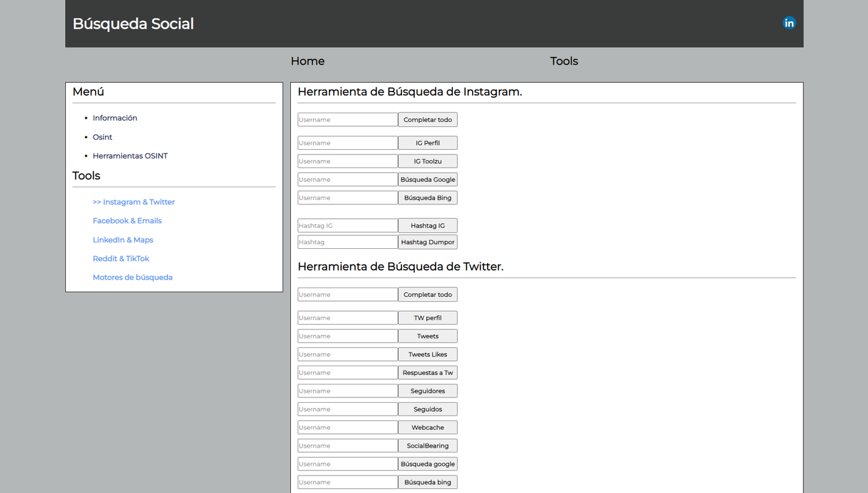The width and height of the screenshot is (868, 493).
Task: Focus username field beside Twitter Búsqueda google
Action: [x=348, y=465]
